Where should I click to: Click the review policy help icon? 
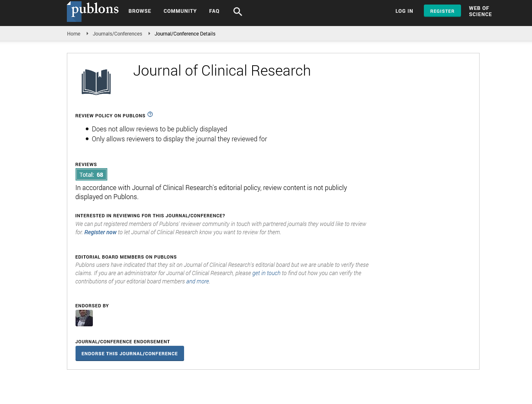[150, 114]
